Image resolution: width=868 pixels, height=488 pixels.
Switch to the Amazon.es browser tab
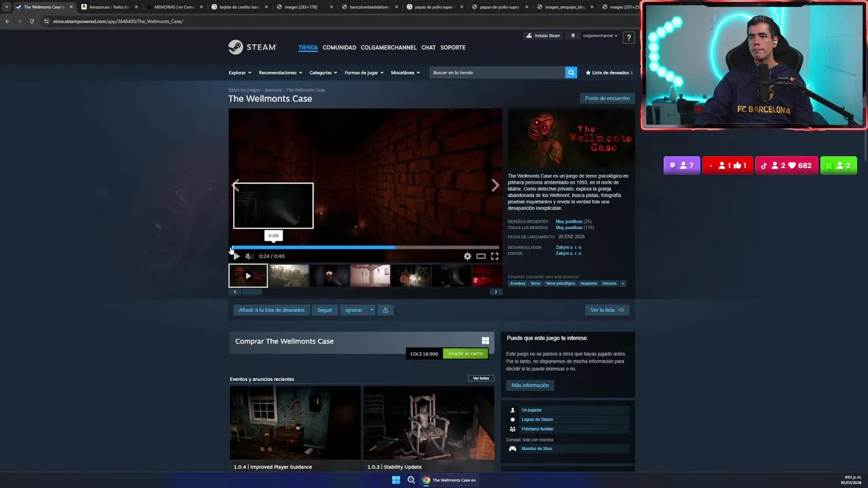108,7
